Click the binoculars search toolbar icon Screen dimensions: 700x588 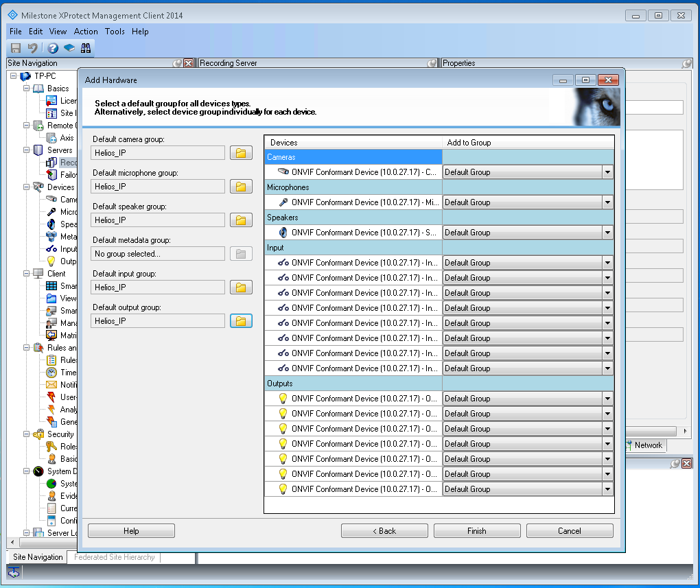(x=86, y=48)
